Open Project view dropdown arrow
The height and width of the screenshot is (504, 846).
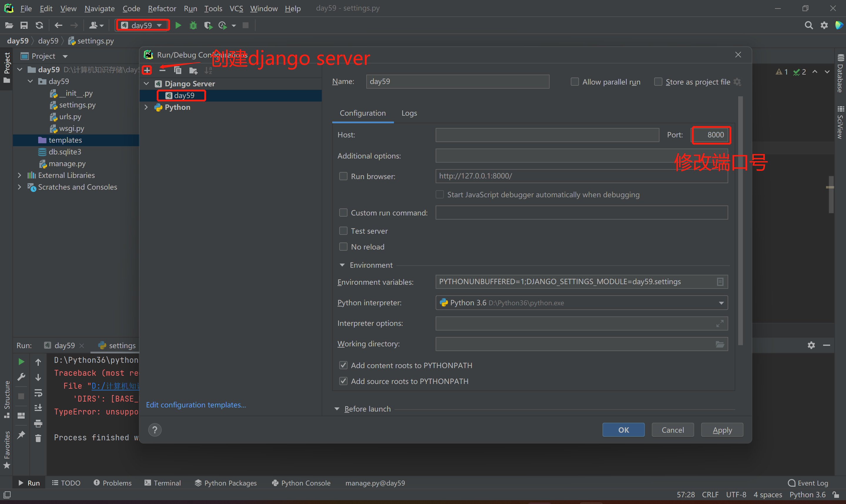click(x=65, y=56)
